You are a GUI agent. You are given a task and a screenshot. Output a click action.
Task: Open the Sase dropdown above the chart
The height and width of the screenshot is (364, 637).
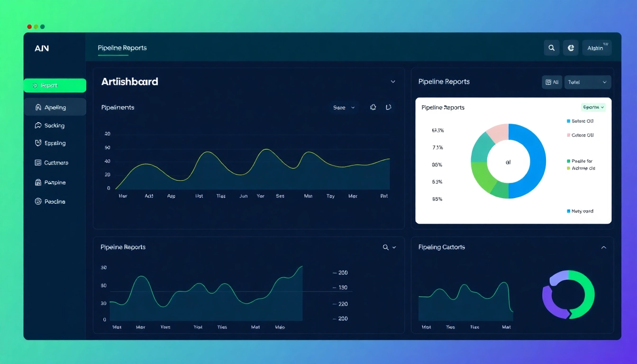[343, 108]
